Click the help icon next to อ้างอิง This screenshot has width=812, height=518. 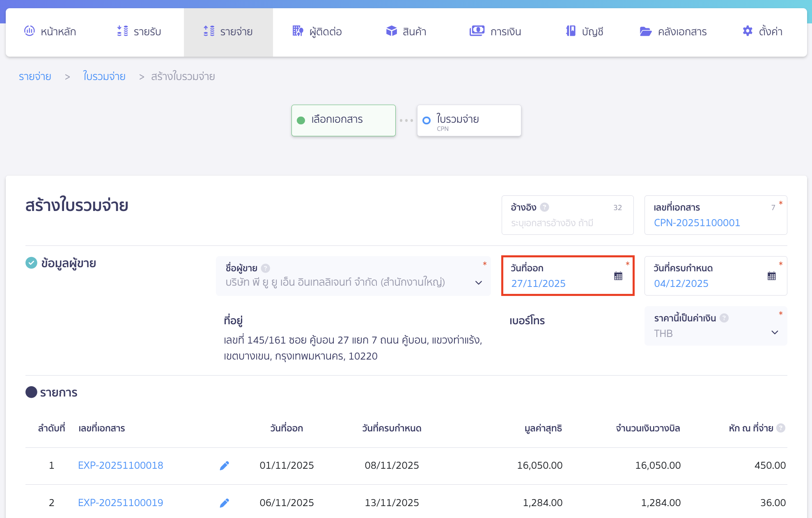545,208
